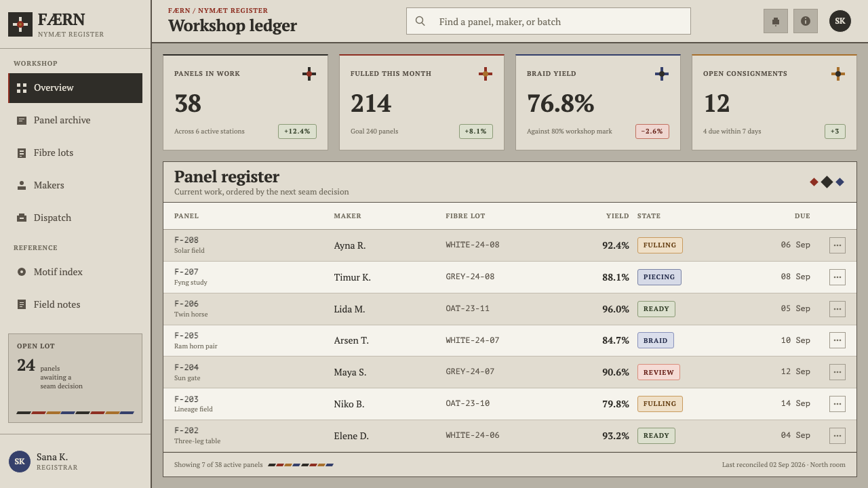
Task: Click the REVIEW state tag on F-204
Action: coord(658,372)
